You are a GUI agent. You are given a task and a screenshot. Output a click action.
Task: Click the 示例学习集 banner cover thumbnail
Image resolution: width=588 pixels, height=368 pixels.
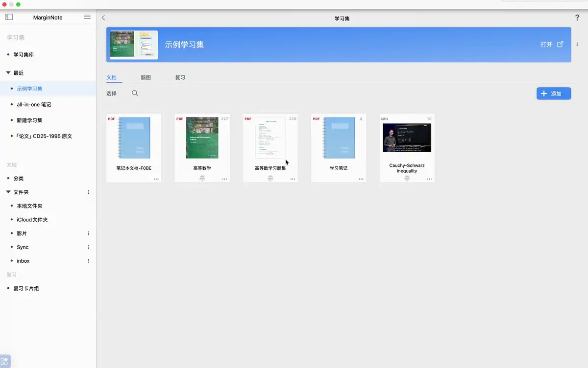coord(134,45)
